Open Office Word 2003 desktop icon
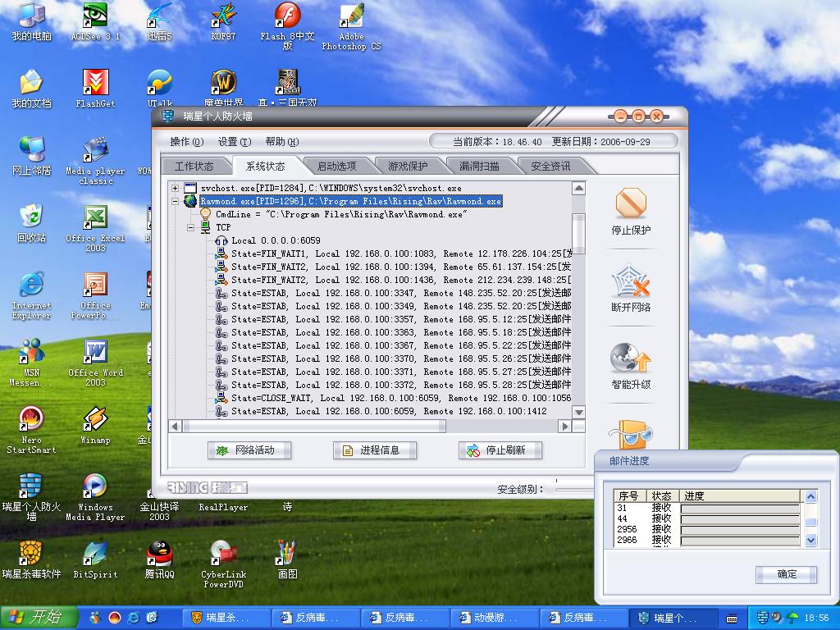The height and width of the screenshot is (630, 840). click(95, 363)
